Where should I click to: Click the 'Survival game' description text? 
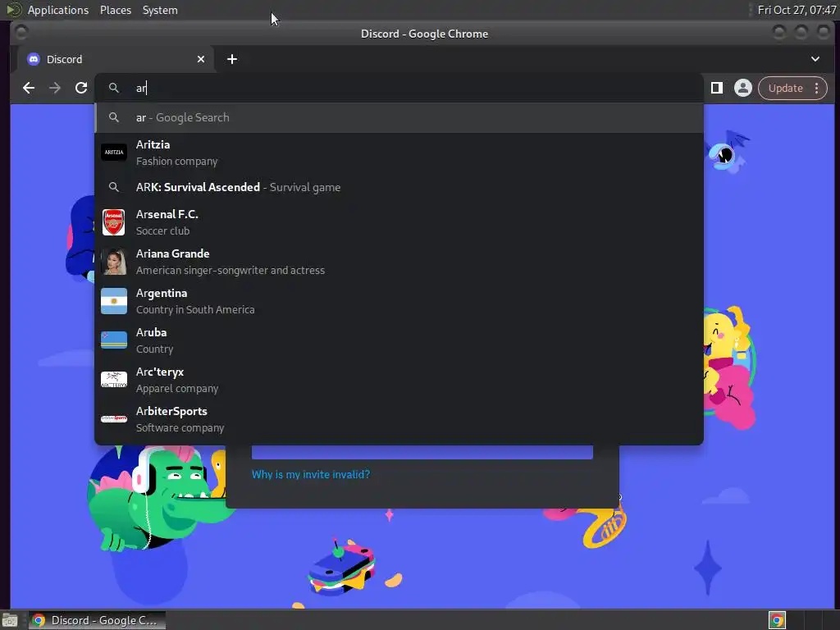pyautogui.click(x=305, y=188)
